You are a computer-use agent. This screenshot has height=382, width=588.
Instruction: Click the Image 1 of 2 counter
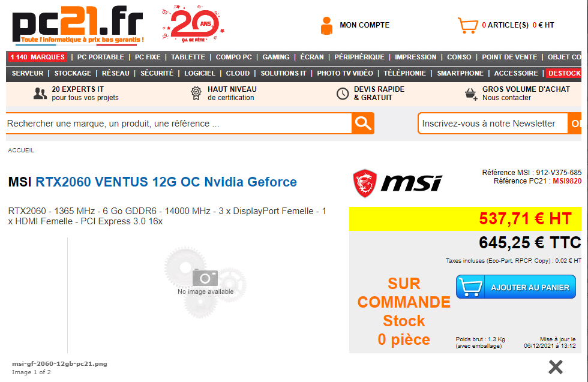(x=31, y=372)
